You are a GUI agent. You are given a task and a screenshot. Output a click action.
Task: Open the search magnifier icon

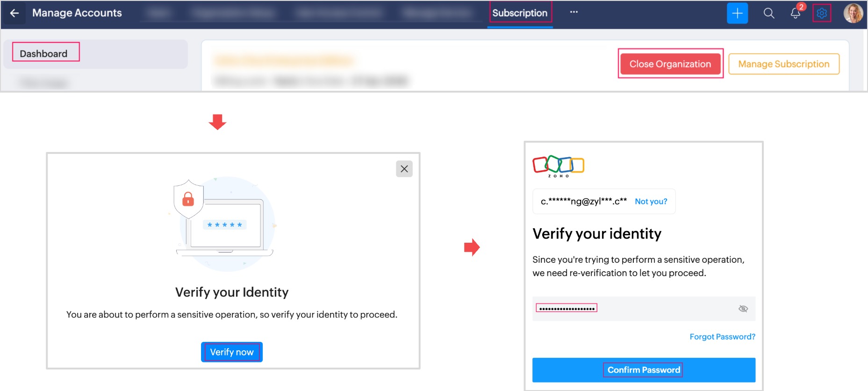pos(768,13)
